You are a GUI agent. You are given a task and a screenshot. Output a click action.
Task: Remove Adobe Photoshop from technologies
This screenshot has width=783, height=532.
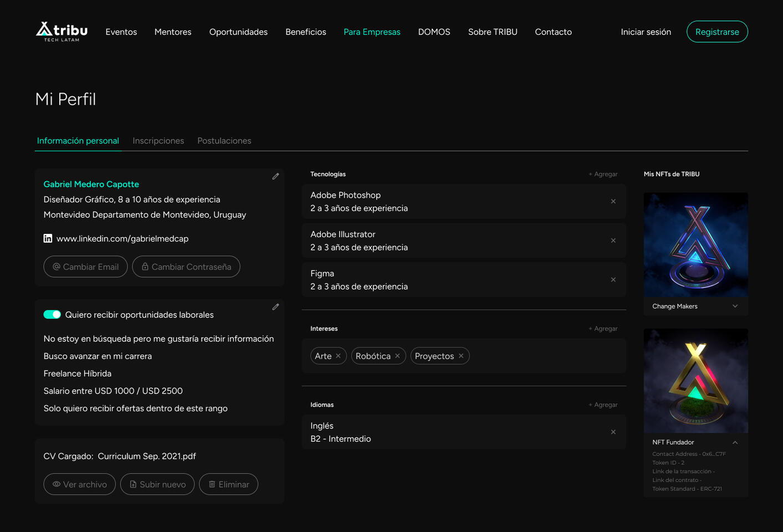point(613,202)
